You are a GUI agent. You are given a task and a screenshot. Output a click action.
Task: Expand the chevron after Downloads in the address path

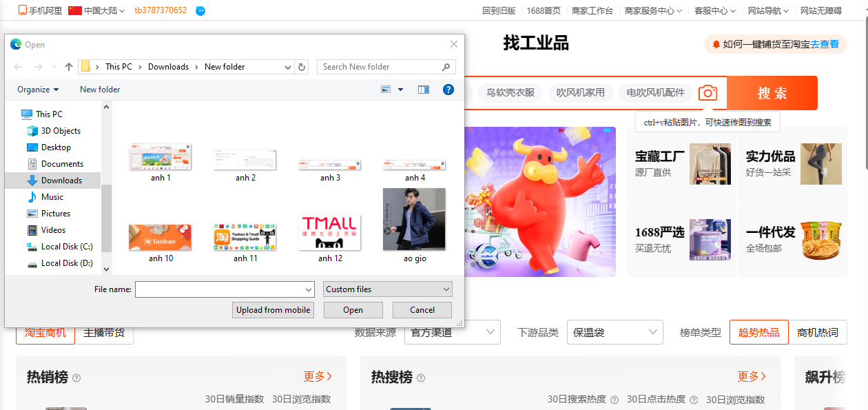[x=196, y=67]
